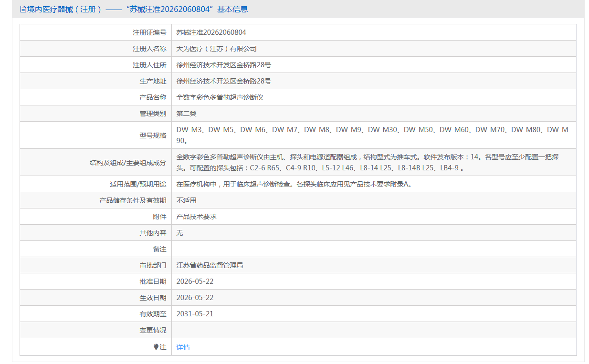Click the 批准日期 label
Image resolution: width=589 pixels, height=364 pixels.
[x=153, y=281]
